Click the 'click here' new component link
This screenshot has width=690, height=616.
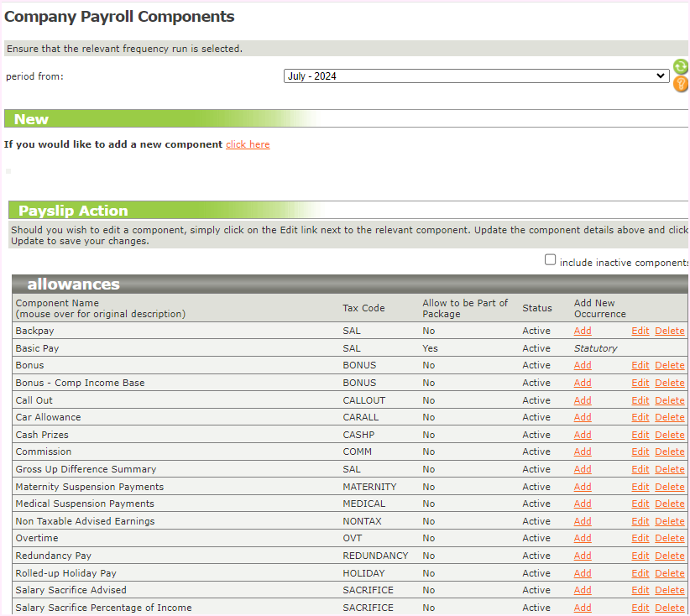pyautogui.click(x=248, y=144)
